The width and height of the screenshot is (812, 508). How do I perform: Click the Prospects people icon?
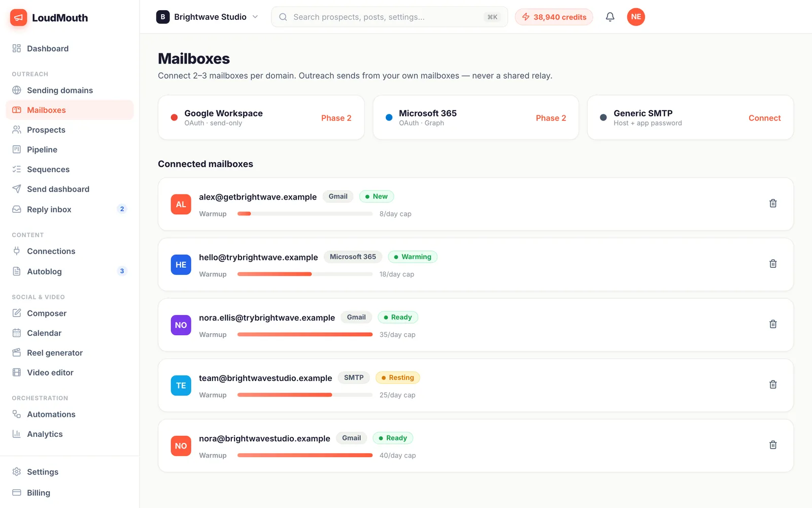coord(17,130)
